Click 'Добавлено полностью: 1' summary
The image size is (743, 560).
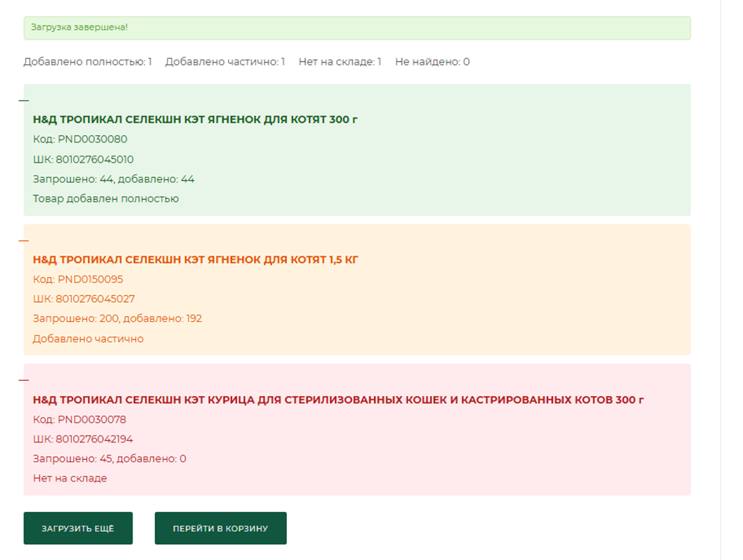pos(88,62)
